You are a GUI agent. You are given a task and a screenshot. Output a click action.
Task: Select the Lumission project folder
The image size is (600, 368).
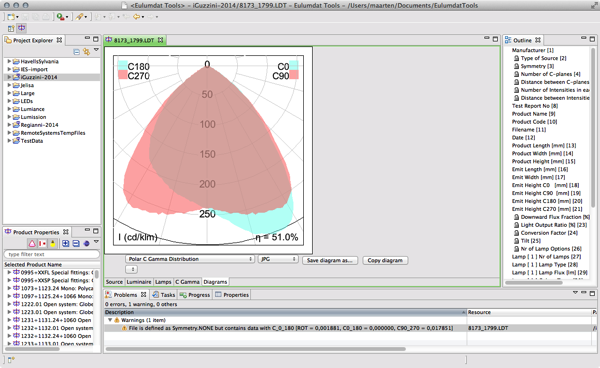pyautogui.click(x=33, y=117)
